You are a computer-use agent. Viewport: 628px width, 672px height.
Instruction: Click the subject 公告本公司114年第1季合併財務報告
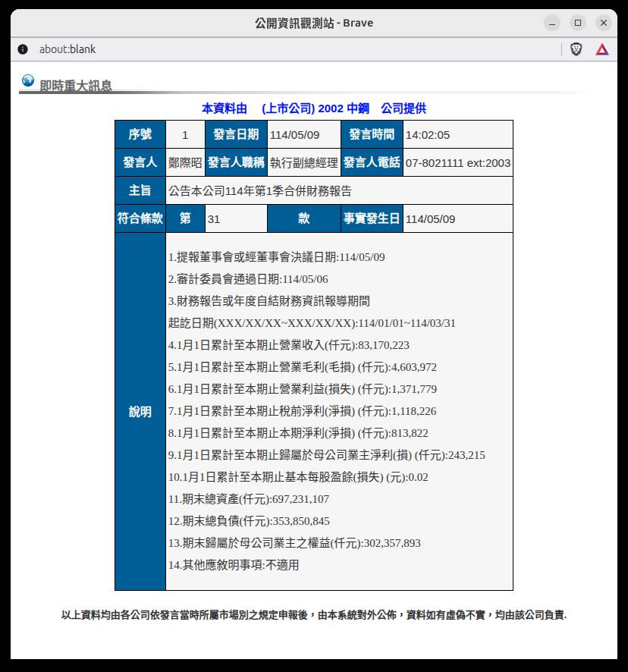coord(260,190)
